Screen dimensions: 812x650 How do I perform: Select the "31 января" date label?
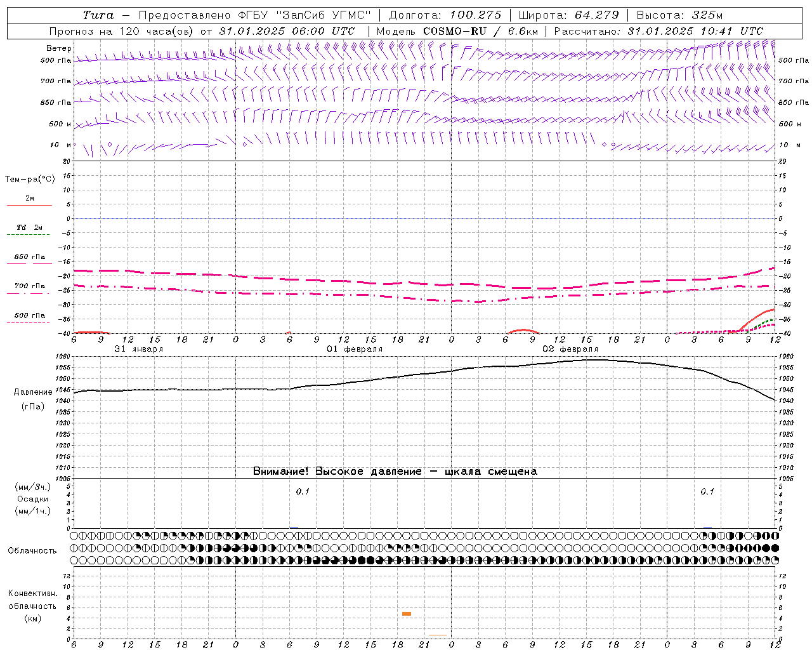pos(138,349)
